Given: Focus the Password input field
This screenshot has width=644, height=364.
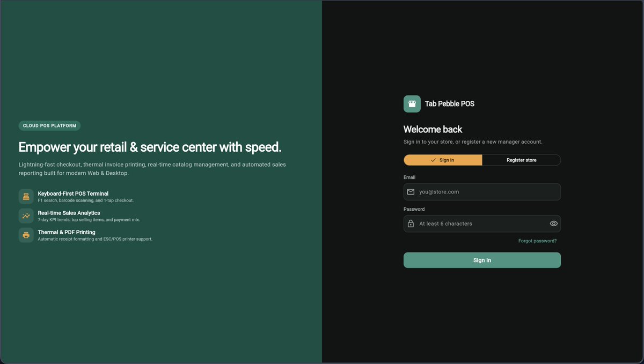Looking at the screenshot, I should click(x=482, y=224).
